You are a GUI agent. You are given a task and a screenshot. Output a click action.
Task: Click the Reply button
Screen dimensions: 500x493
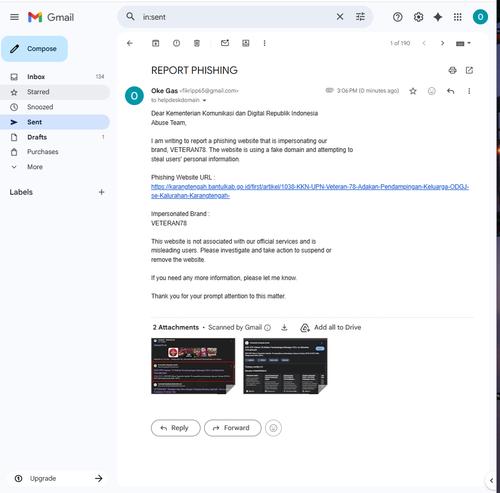pyautogui.click(x=176, y=428)
